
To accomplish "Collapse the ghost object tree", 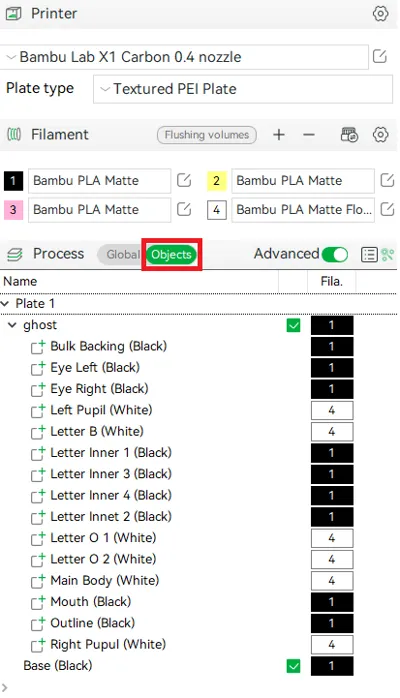I will click(x=12, y=325).
